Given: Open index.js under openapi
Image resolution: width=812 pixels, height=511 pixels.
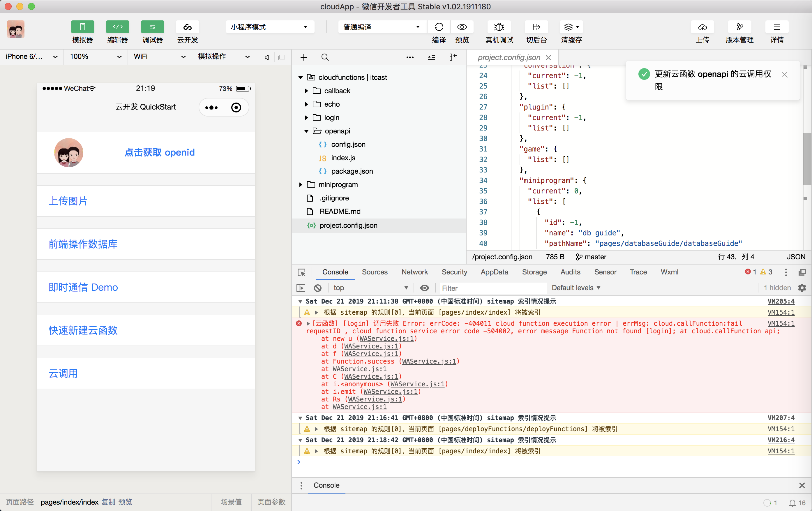Looking at the screenshot, I should 343,158.
